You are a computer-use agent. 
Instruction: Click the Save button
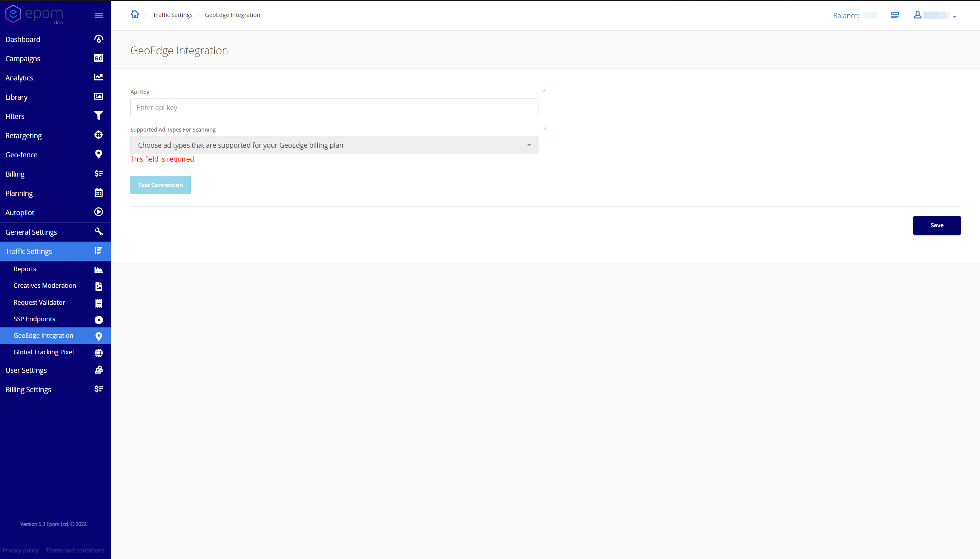pyautogui.click(x=937, y=225)
